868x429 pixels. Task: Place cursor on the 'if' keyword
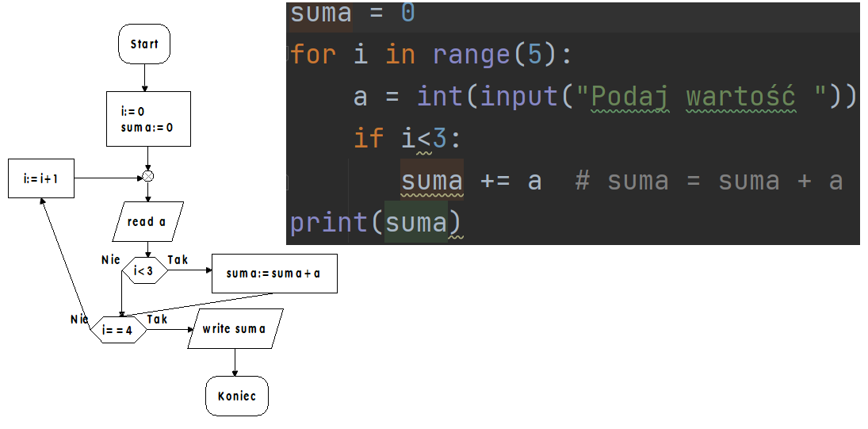369,139
